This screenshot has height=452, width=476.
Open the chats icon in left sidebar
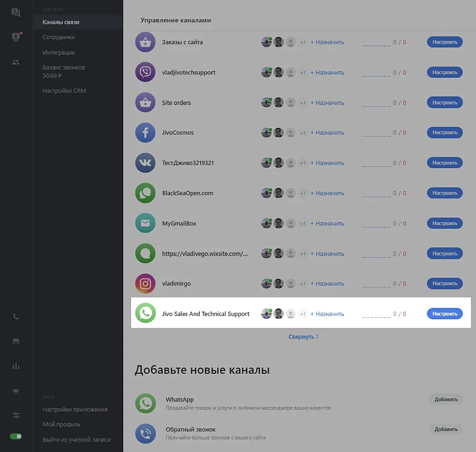tap(16, 13)
